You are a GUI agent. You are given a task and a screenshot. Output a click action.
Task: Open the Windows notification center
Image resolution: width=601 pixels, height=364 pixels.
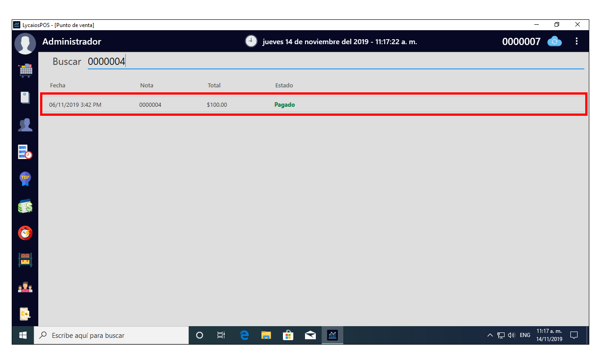pos(574,335)
